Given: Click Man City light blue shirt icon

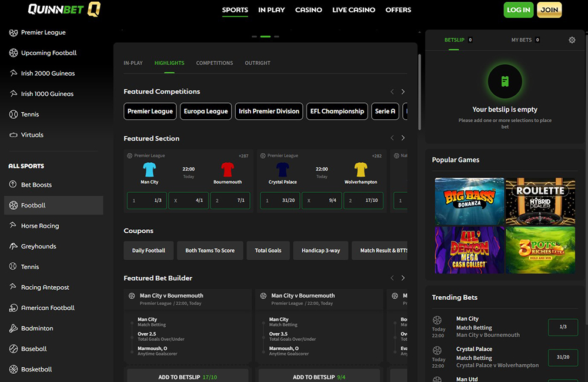Looking at the screenshot, I should tap(149, 169).
